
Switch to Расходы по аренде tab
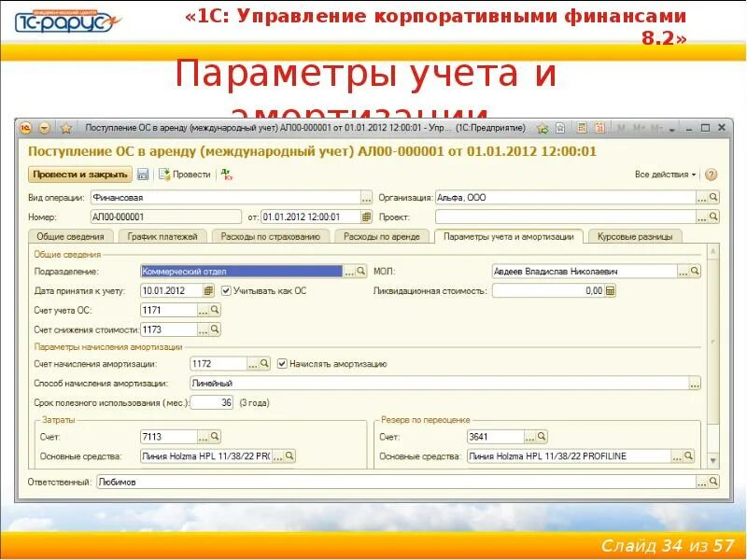[x=382, y=236]
